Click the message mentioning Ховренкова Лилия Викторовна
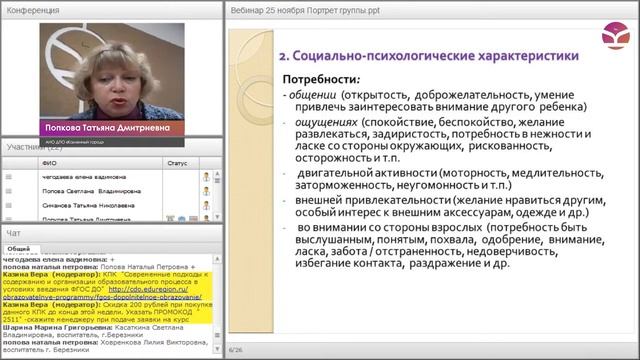 point(107,346)
